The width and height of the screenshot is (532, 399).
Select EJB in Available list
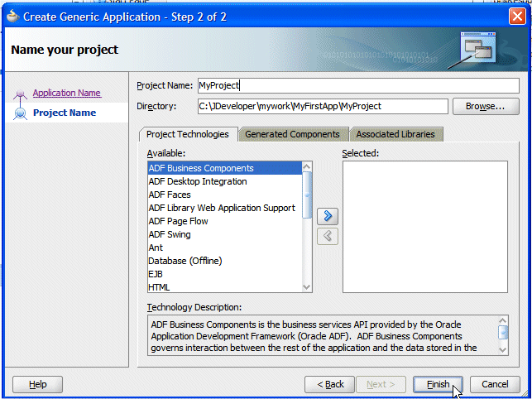coord(224,274)
